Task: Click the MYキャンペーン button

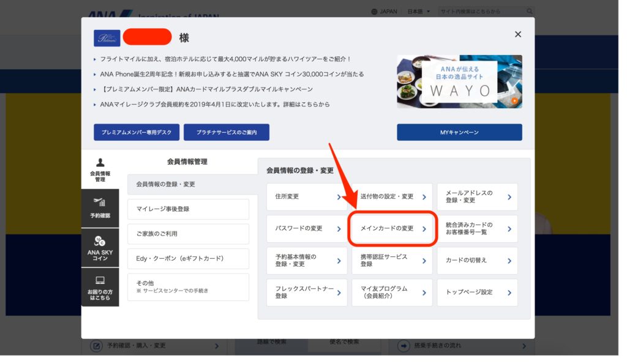Action: pos(459,132)
